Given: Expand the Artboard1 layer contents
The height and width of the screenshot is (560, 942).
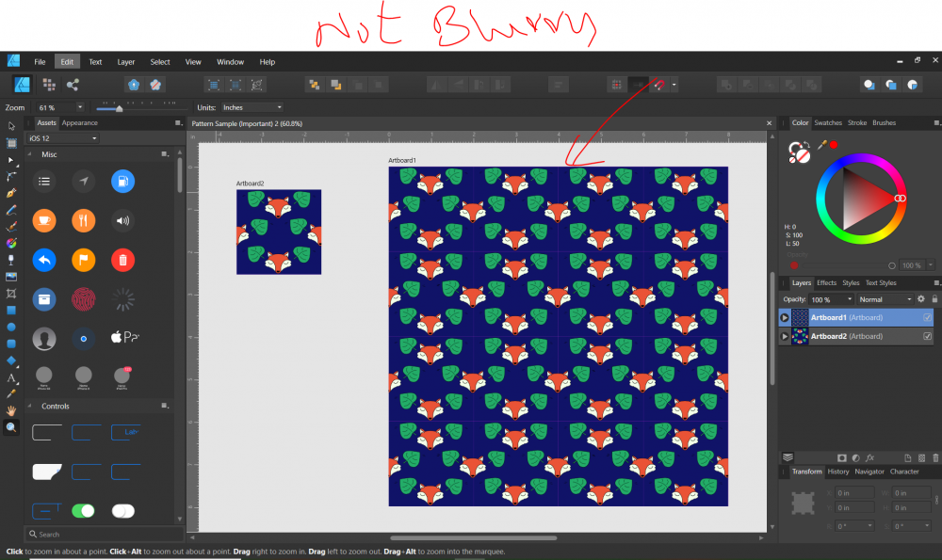Looking at the screenshot, I should coord(785,317).
